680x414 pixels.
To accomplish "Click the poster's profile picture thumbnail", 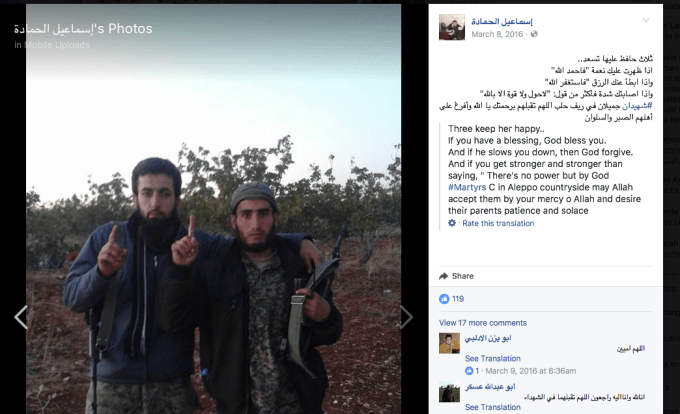I will coord(452,27).
